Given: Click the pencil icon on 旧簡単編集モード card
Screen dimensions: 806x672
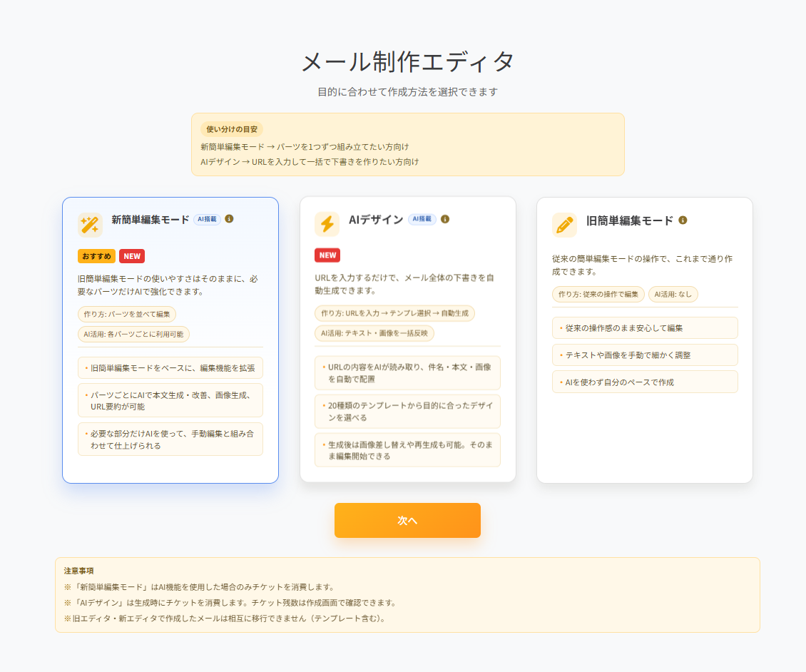Looking at the screenshot, I should (563, 224).
